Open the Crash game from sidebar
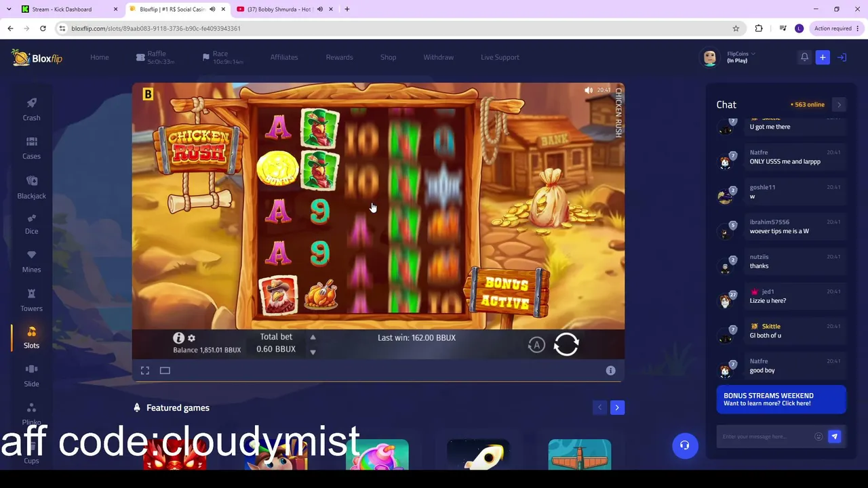The image size is (868, 488). point(31,109)
